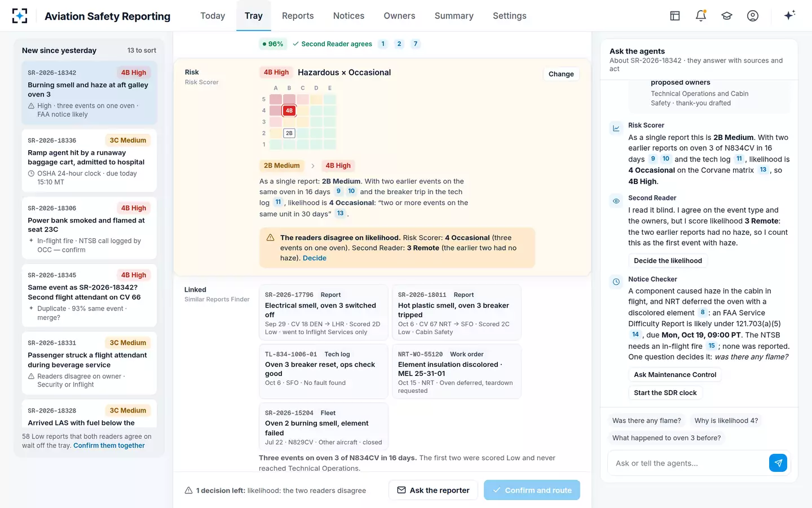Open the notifications bell
812x508 pixels.
[x=701, y=16]
